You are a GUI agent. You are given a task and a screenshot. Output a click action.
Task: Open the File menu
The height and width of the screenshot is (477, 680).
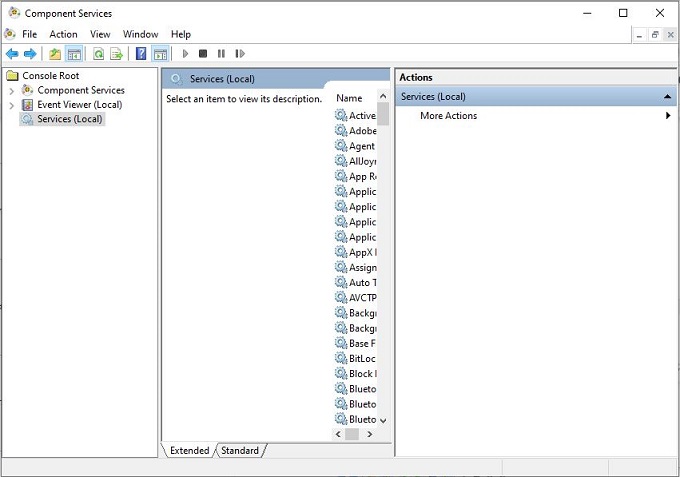pos(29,34)
